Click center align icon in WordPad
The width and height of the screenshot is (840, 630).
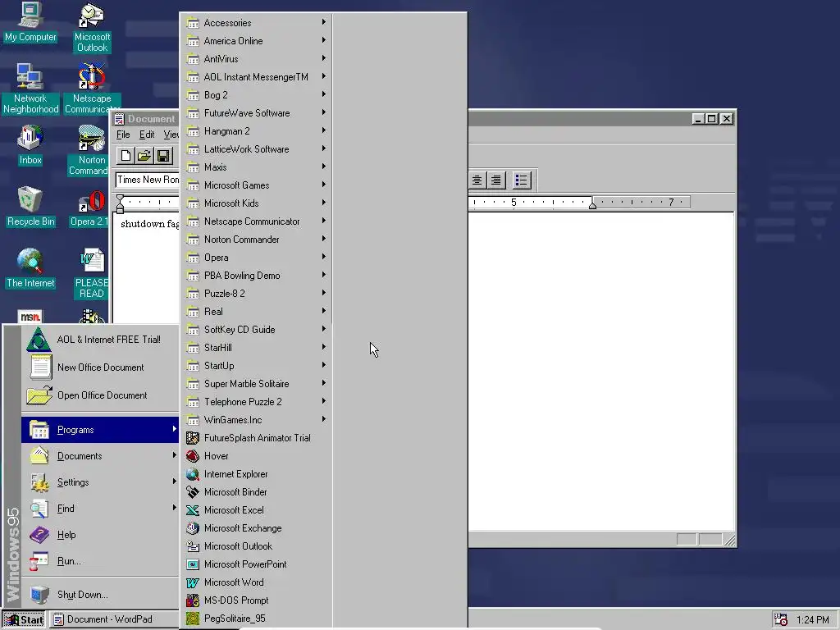click(477, 180)
